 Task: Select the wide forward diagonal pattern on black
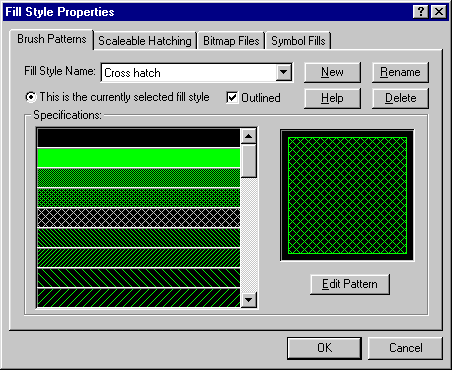coord(139,298)
